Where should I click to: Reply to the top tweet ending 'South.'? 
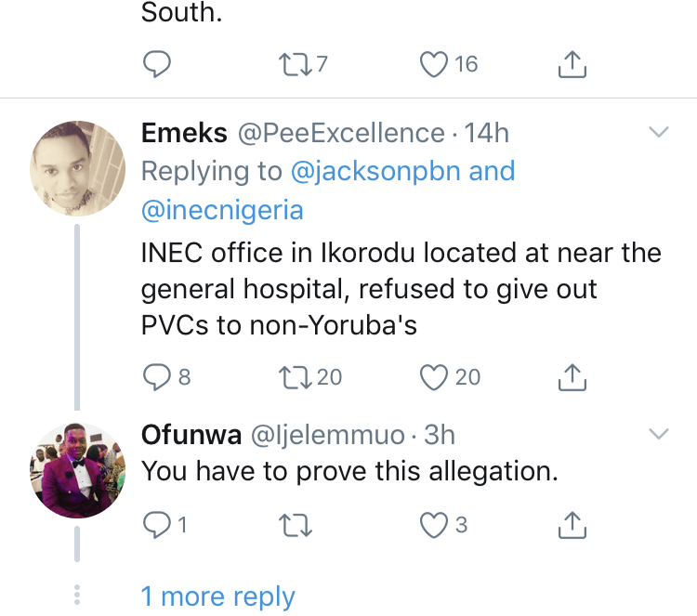pos(156,64)
